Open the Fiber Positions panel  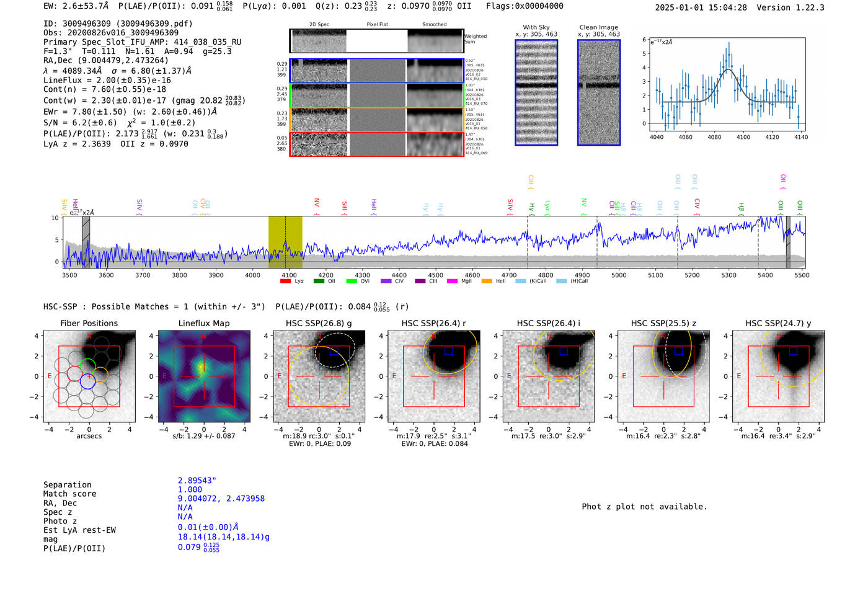click(x=89, y=376)
